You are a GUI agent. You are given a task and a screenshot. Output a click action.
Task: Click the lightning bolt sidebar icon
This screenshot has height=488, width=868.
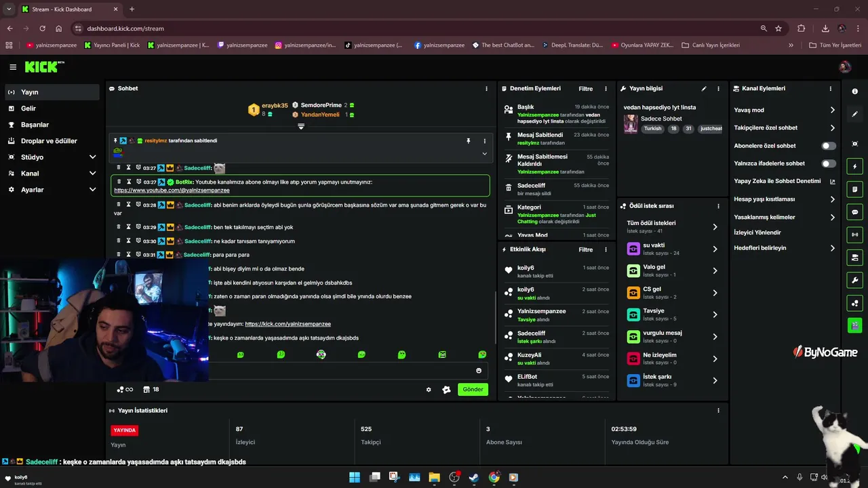point(854,167)
